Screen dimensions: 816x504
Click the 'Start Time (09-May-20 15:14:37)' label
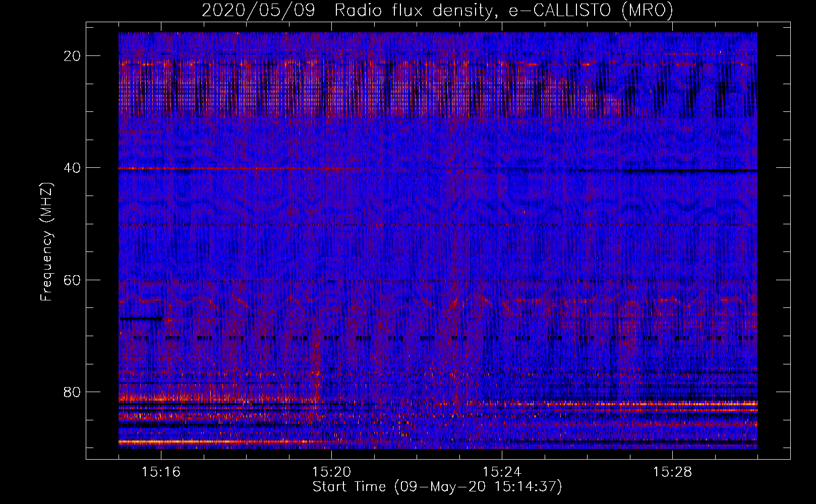[437, 487]
